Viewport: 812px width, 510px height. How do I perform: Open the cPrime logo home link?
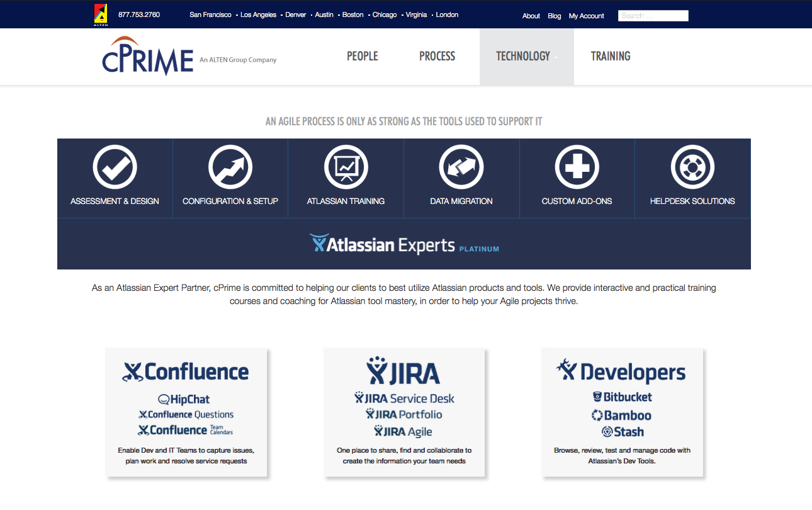(148, 56)
